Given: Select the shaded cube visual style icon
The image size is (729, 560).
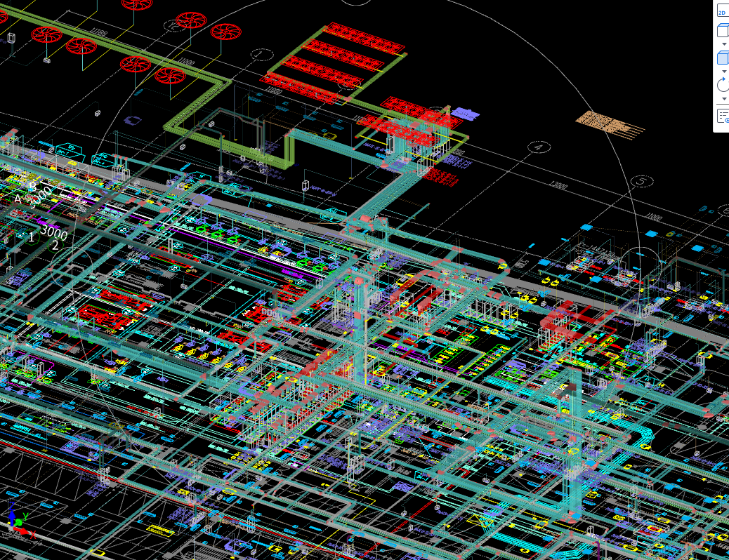Looking at the screenshot, I should [722, 58].
